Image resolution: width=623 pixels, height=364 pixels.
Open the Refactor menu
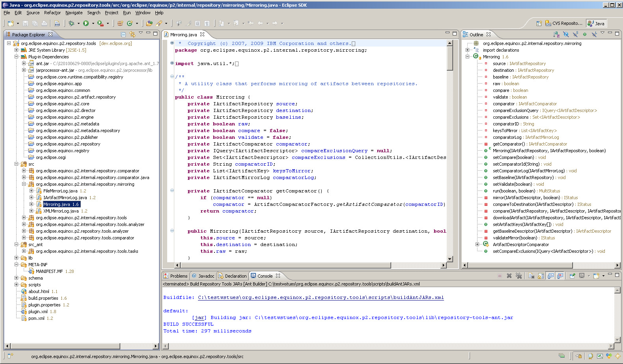click(x=52, y=13)
